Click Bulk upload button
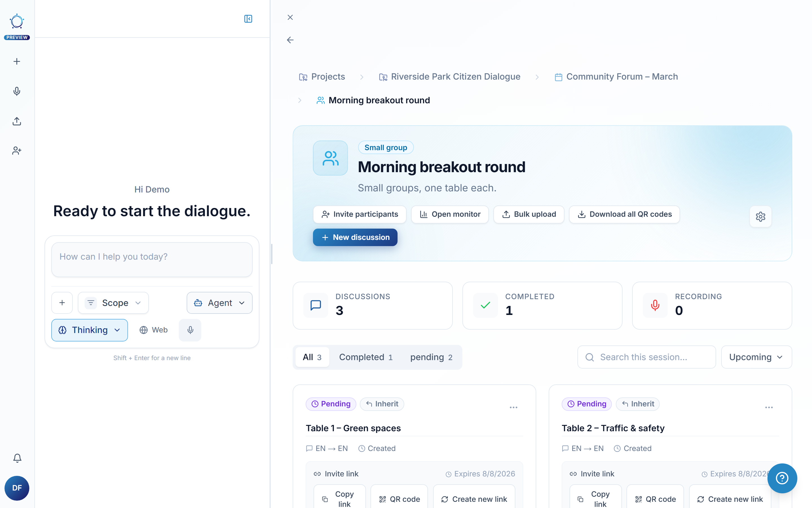 [x=529, y=214]
